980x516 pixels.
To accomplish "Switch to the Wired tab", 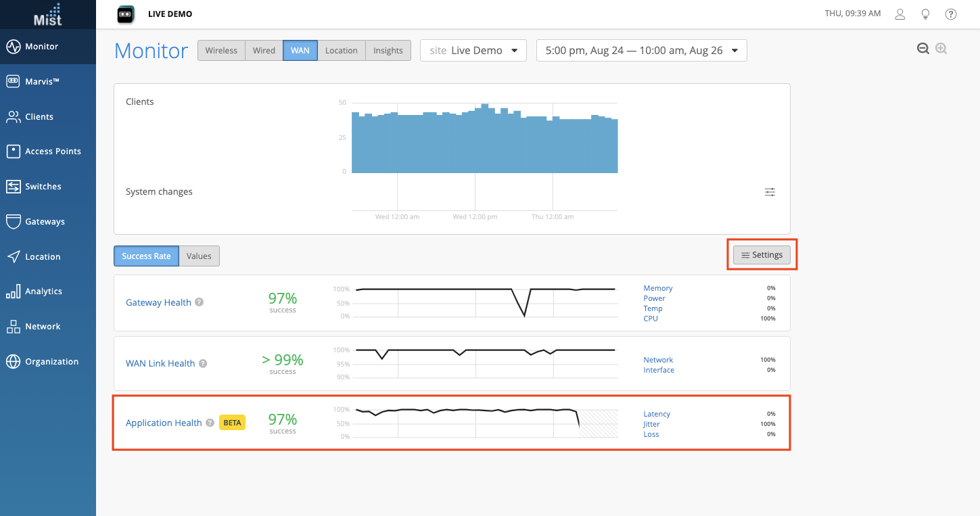I will click(x=264, y=51).
